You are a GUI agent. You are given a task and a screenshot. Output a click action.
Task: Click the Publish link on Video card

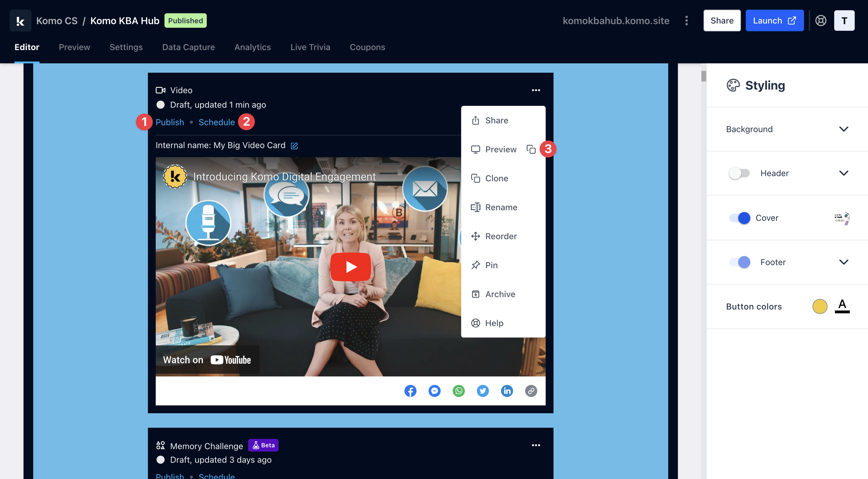pyautogui.click(x=170, y=122)
